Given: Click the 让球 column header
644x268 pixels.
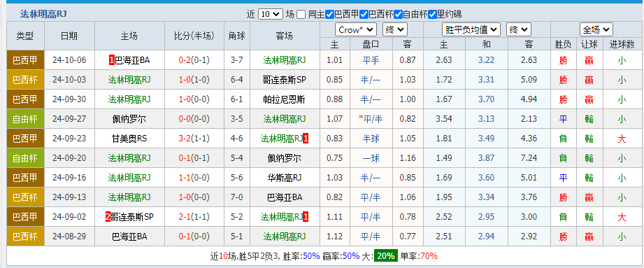Looking at the screenshot, I should (589, 44).
